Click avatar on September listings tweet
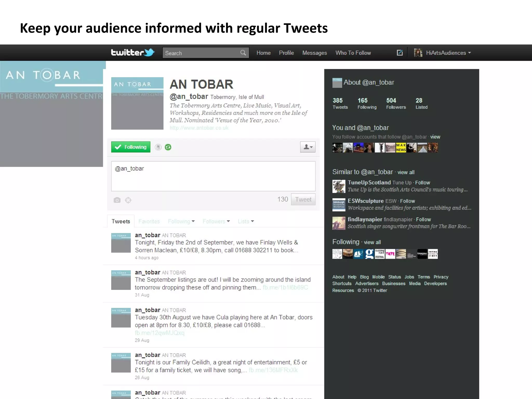 [x=121, y=280]
